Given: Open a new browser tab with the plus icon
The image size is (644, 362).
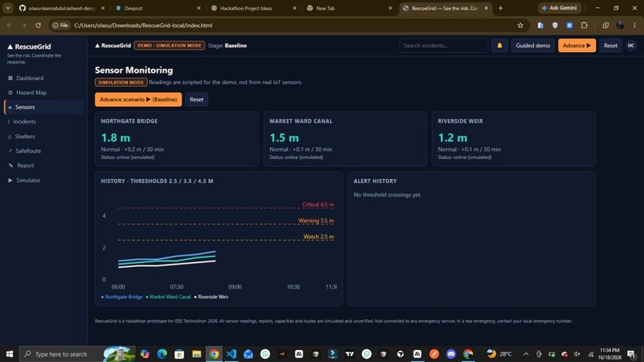Looking at the screenshot, I should point(500,8).
